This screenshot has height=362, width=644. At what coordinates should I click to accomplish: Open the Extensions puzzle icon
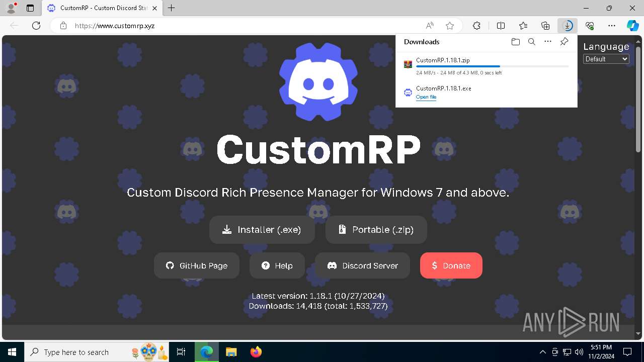(x=476, y=26)
